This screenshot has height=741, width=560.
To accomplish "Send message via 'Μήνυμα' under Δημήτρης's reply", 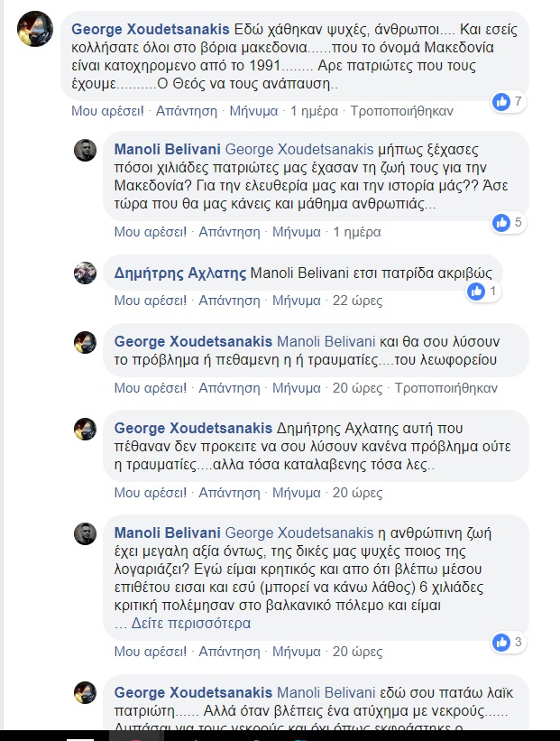I will [x=297, y=301].
